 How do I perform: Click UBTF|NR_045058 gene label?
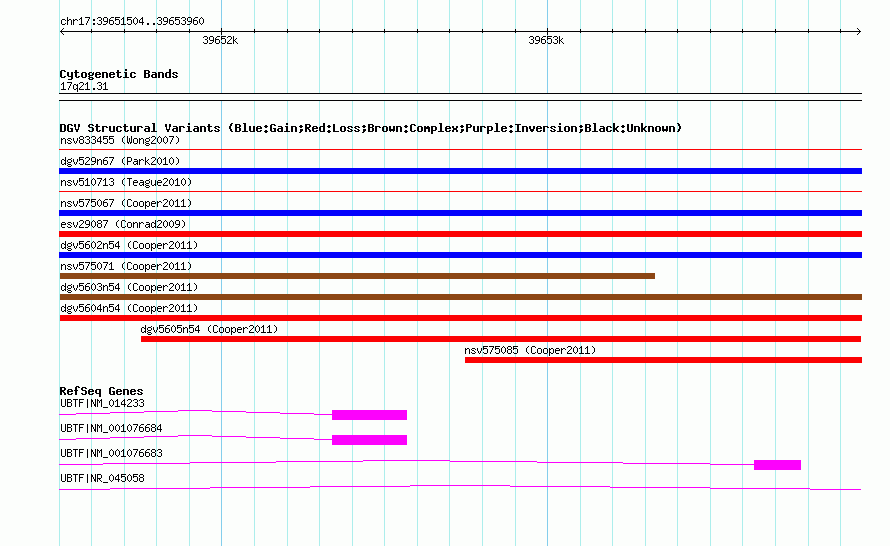pyautogui.click(x=102, y=478)
